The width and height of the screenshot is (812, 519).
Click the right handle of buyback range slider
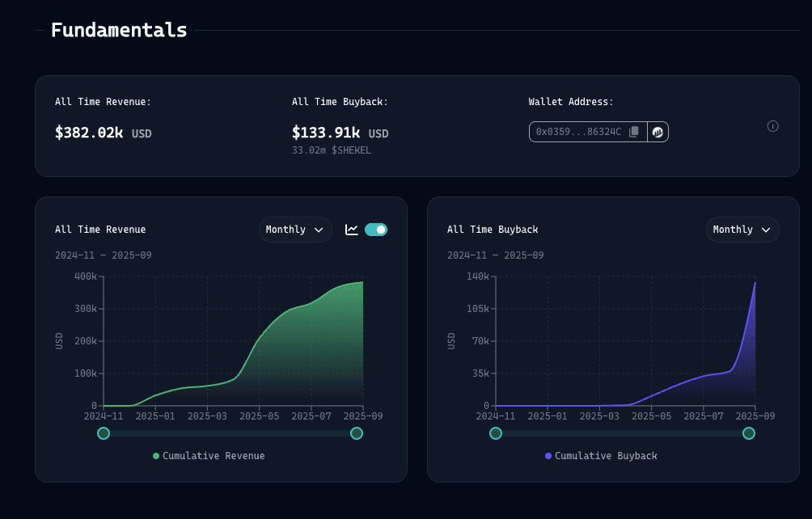coord(749,433)
